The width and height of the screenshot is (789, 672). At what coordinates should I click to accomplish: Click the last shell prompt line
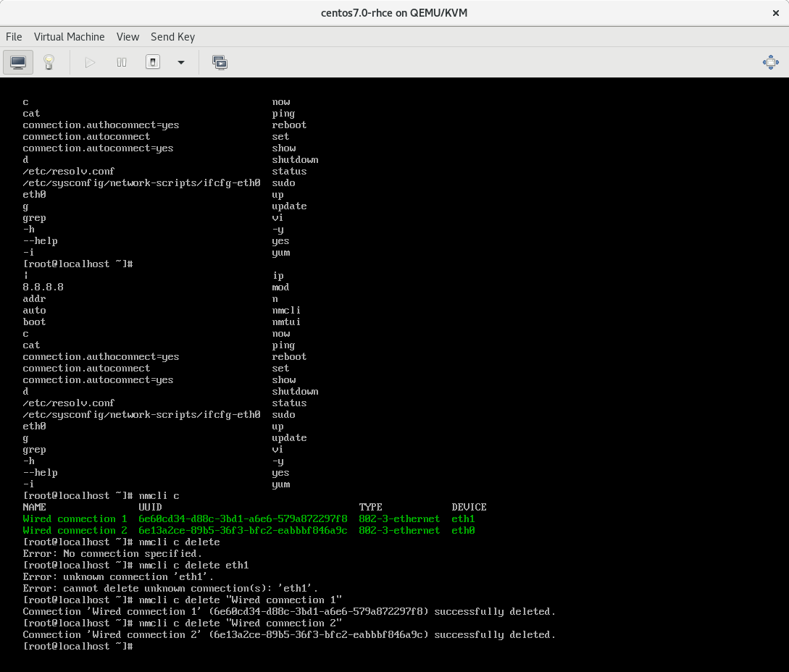point(78,647)
